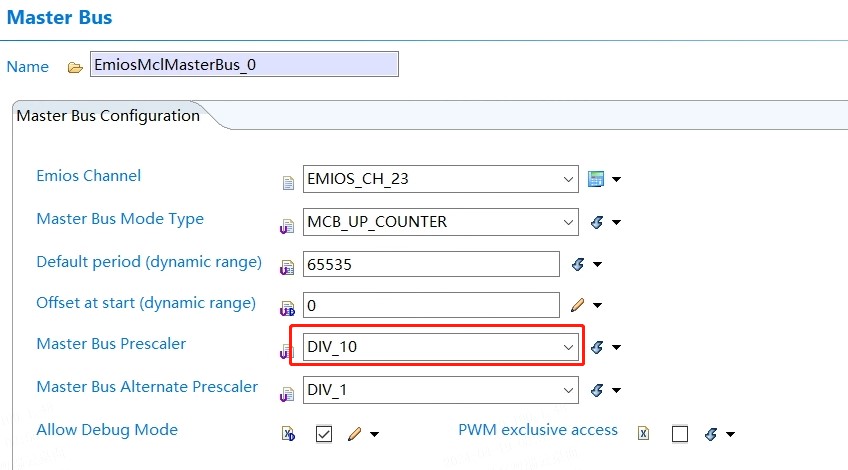Viewport: 848px width, 470px height.
Task: Click the calculated-value icon beside Master Bus Prescaler
Action: pos(597,347)
